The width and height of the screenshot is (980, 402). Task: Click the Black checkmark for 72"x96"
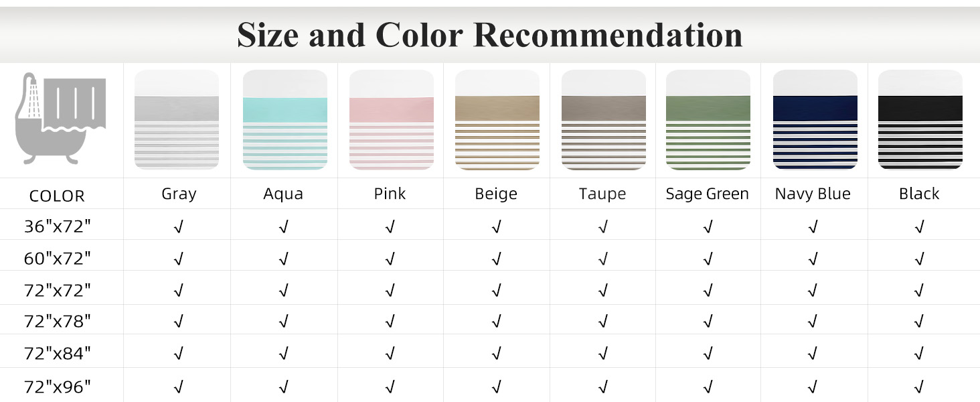coord(919,386)
